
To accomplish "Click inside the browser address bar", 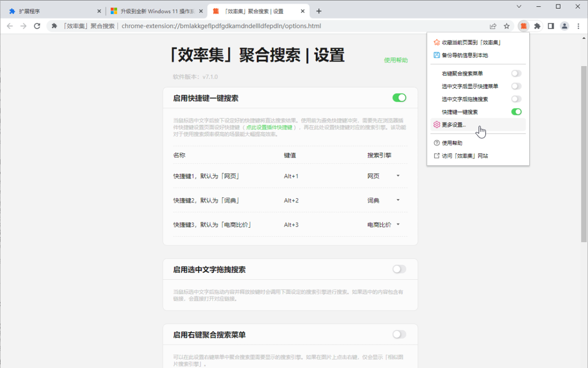I will [x=245, y=26].
